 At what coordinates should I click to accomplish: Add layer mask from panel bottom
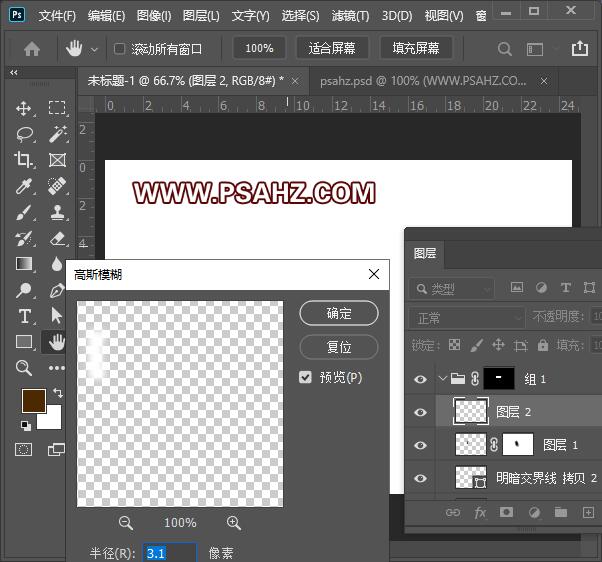click(506, 512)
